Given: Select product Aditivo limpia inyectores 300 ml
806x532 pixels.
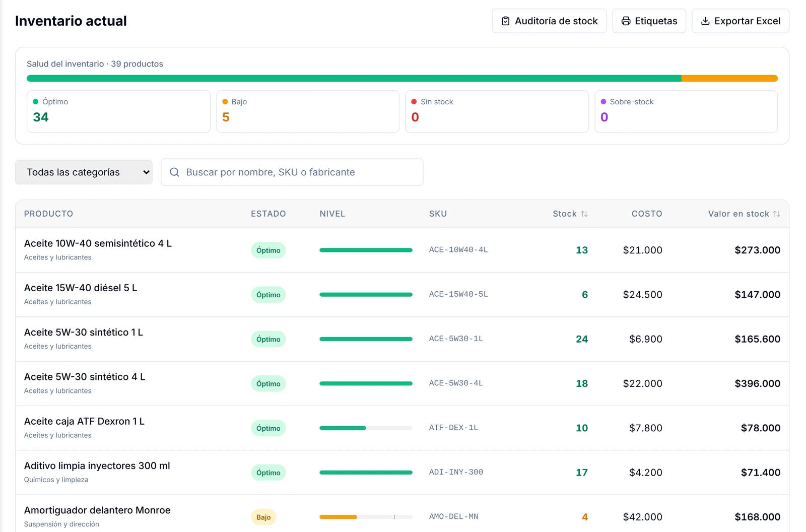Looking at the screenshot, I should (97, 466).
